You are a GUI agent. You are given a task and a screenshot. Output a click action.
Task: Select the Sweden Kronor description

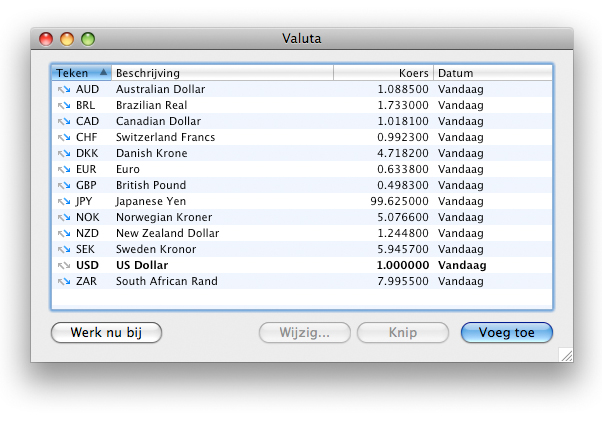click(156, 249)
